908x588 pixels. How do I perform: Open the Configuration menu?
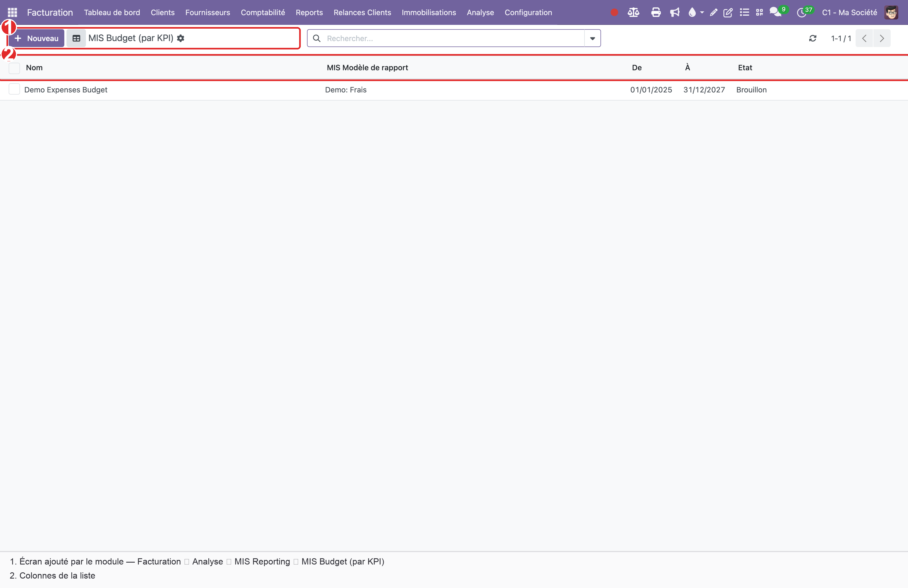click(528, 13)
